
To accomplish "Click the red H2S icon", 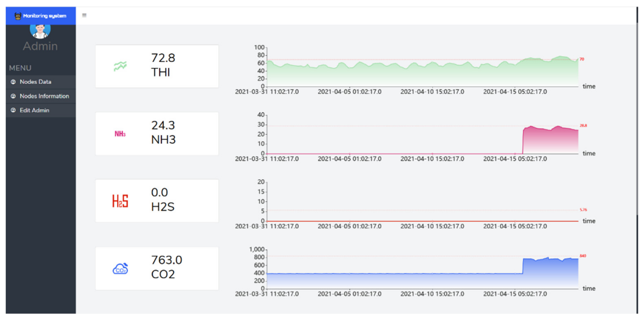I will (120, 201).
